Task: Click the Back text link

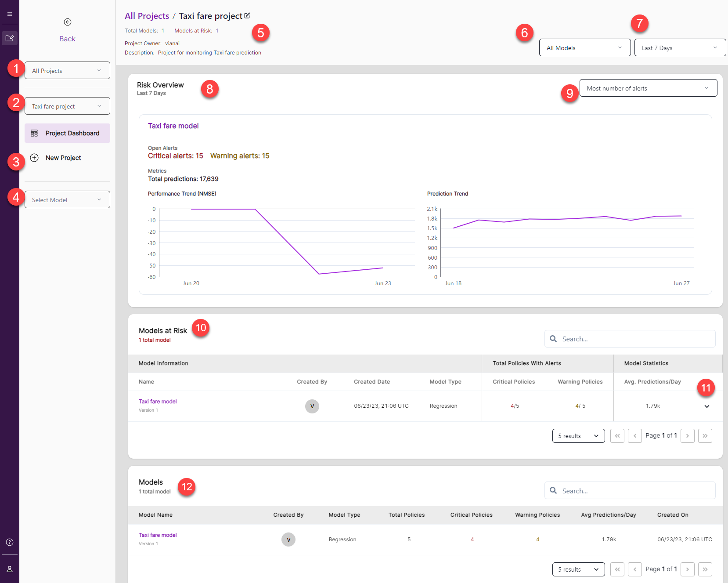Action: click(68, 39)
